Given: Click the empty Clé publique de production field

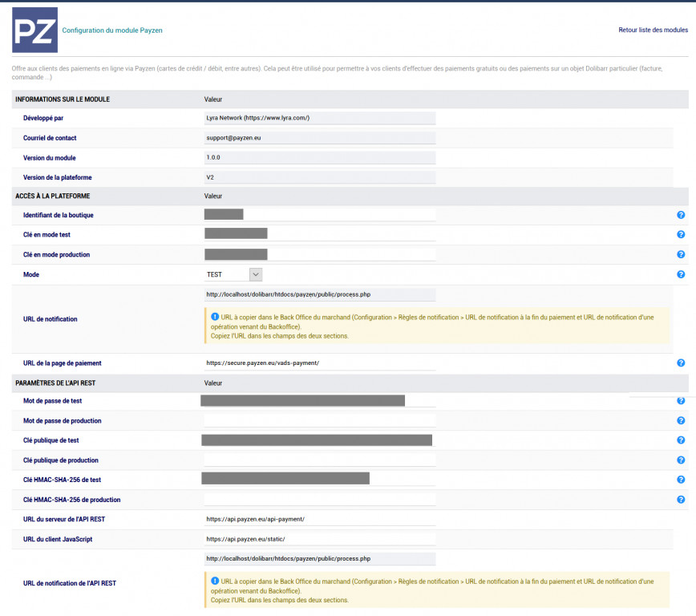Looking at the screenshot, I should 320,460.
